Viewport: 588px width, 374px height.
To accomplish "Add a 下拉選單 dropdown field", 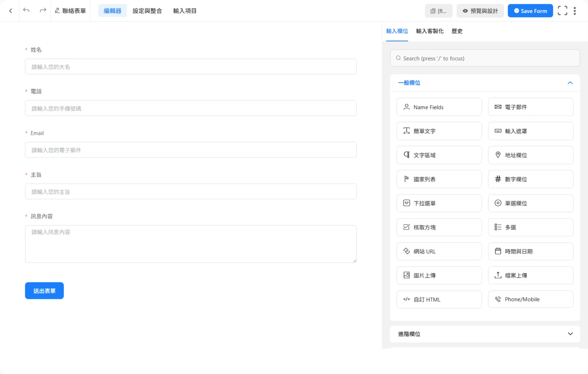I will (439, 203).
